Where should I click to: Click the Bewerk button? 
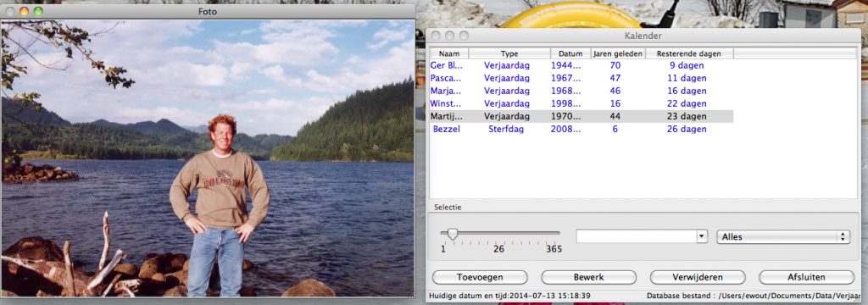click(588, 277)
